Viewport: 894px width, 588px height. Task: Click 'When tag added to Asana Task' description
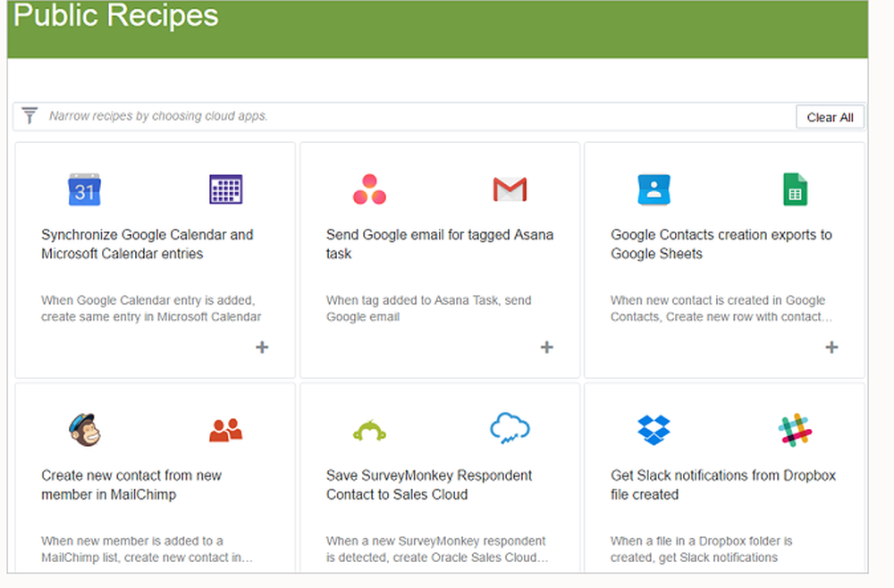pos(429,308)
